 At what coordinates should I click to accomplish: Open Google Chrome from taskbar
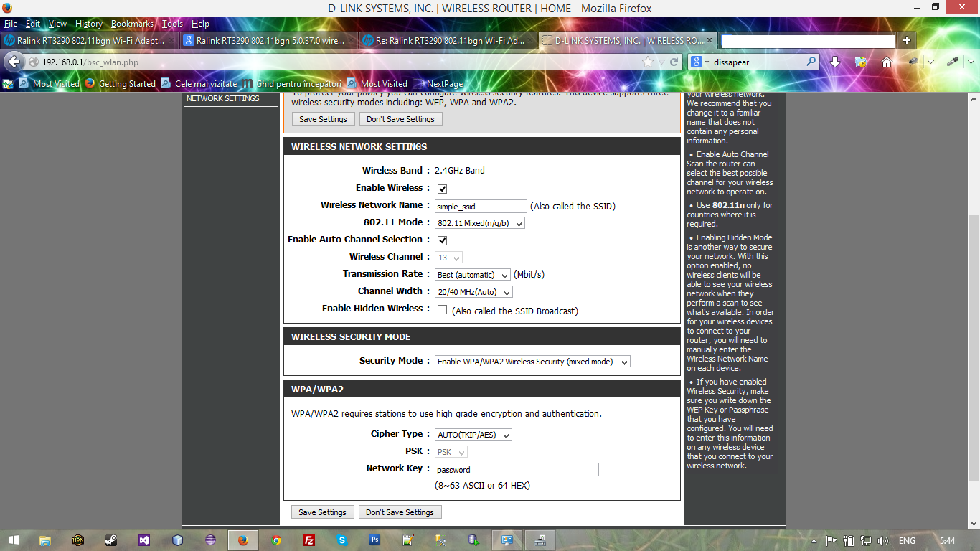click(x=276, y=540)
